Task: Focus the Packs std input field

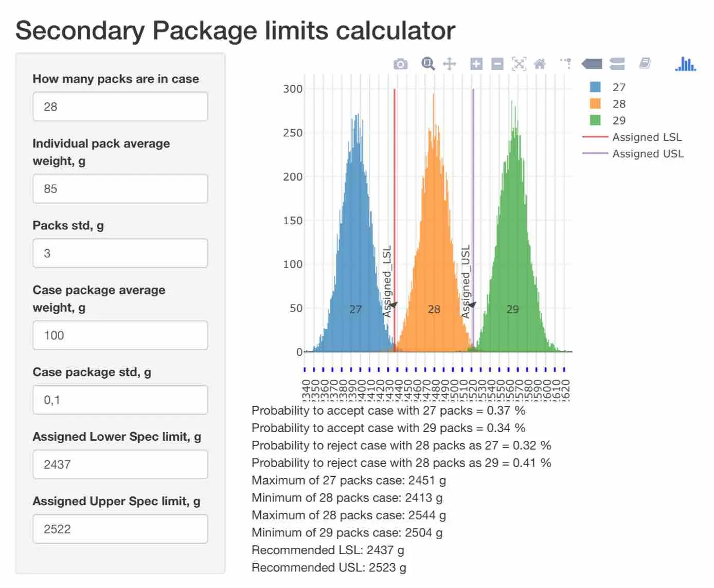Action: pyautogui.click(x=120, y=253)
